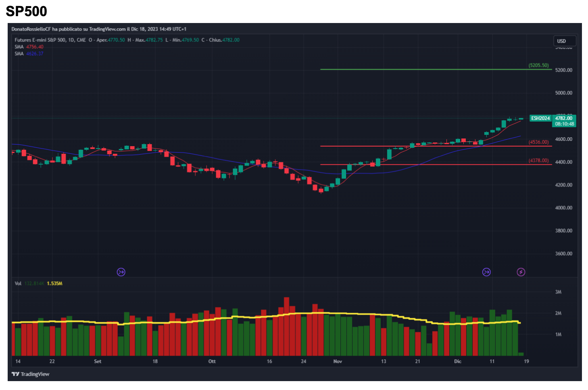This screenshot has width=588, height=390.
Task: Click the date 22 on time axis
Action: coord(52,361)
